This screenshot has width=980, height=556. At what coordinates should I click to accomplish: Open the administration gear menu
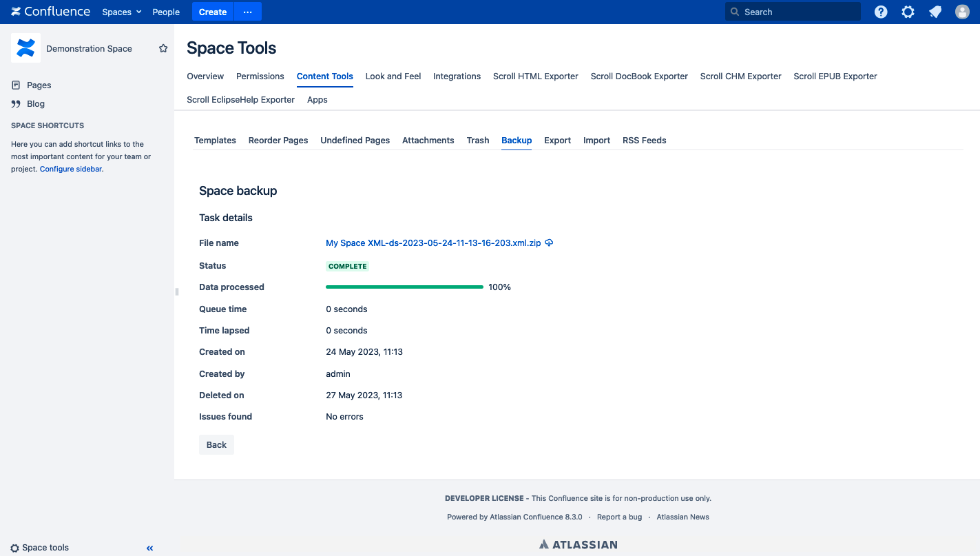(x=908, y=12)
